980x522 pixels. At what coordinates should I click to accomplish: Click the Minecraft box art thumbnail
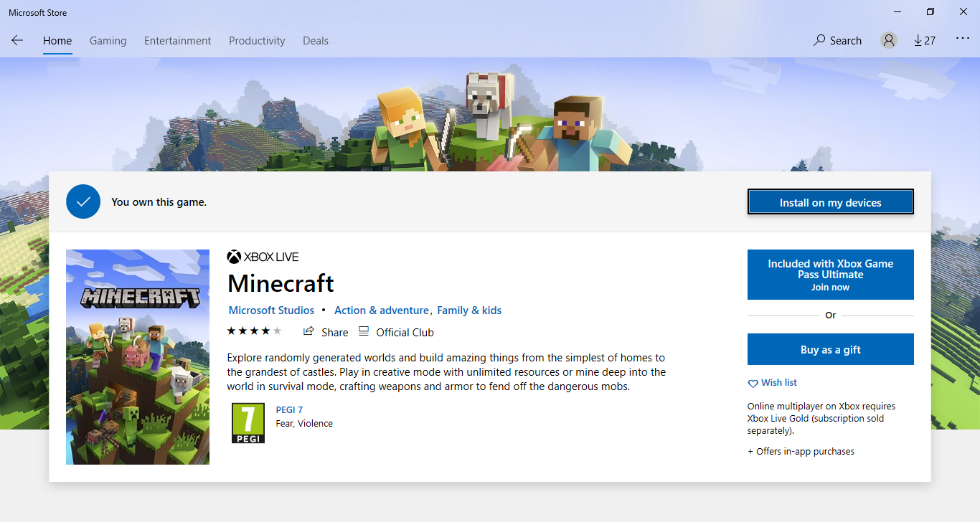point(138,357)
